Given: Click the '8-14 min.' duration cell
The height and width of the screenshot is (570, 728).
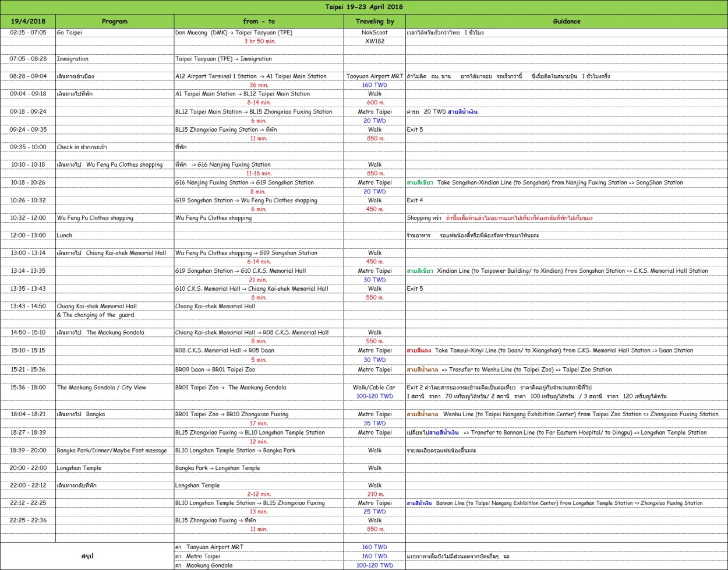Looking at the screenshot, I should click(259, 103).
